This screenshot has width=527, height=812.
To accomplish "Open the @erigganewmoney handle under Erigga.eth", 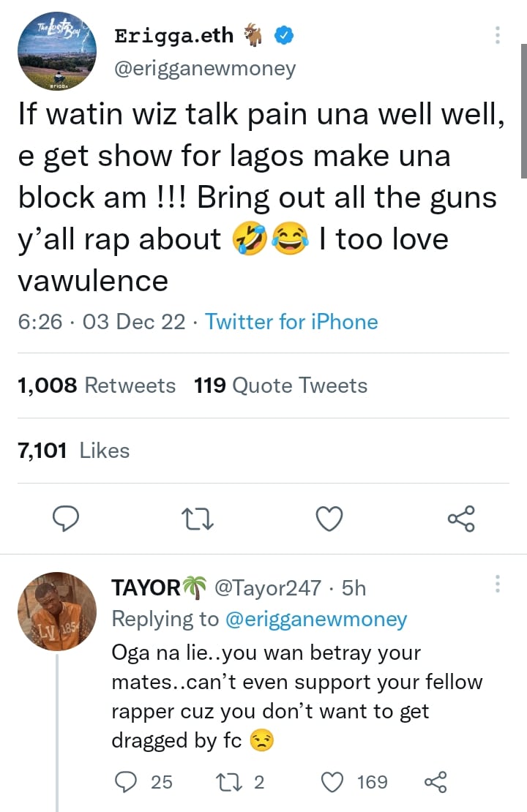I will (x=206, y=69).
